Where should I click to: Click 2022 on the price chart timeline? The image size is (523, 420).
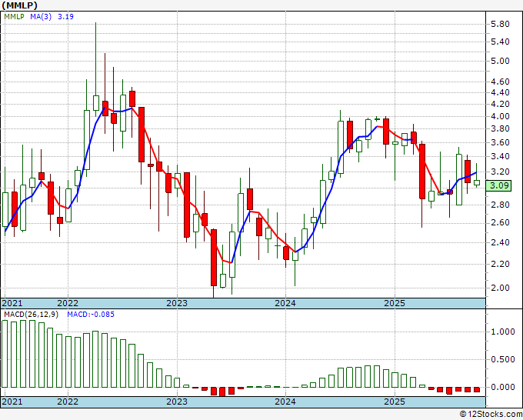pos(68,303)
